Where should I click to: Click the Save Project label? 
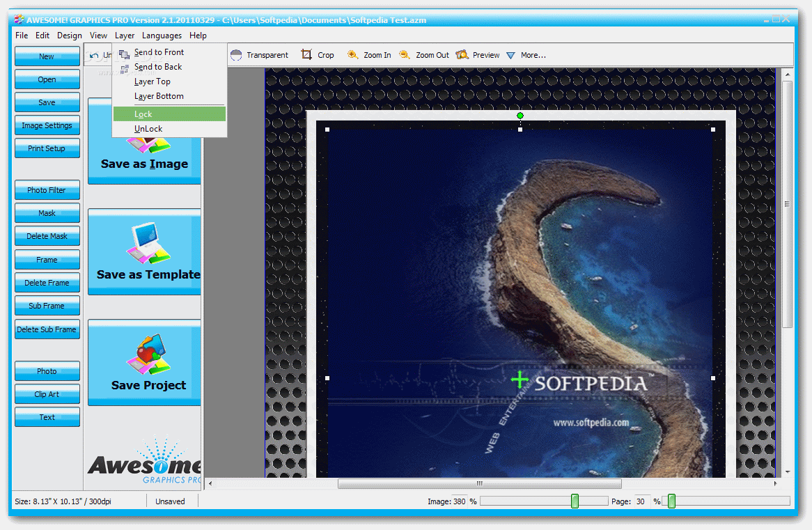pos(148,385)
